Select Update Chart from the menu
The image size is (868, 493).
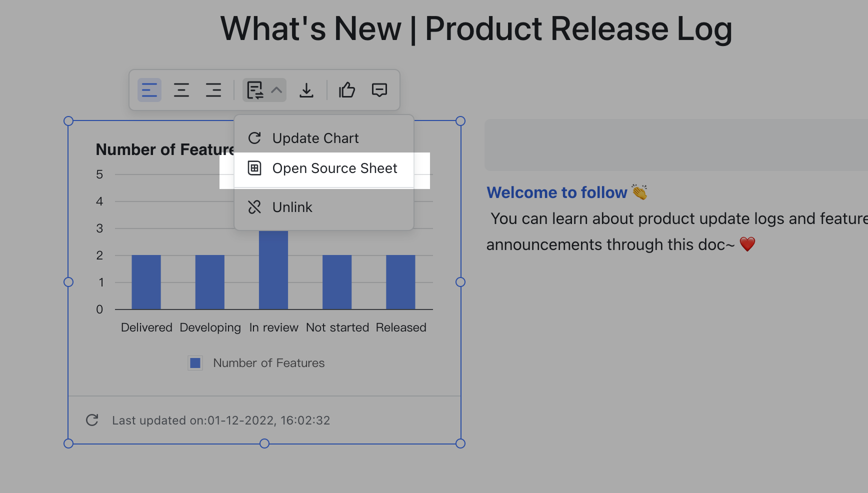pos(315,138)
